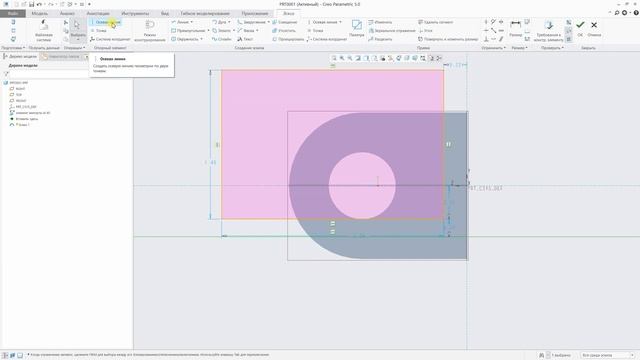Click the Mirror editing tool
The width and height of the screenshot is (640, 360).
point(392,31)
